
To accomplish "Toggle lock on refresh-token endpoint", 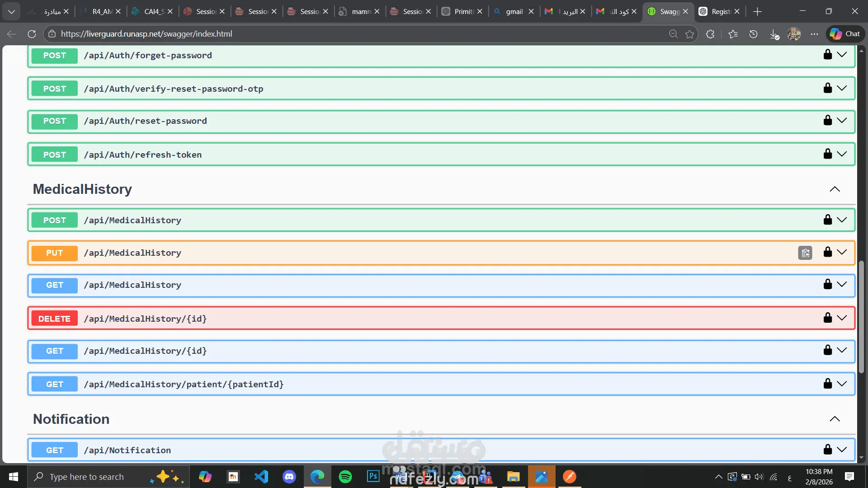I will click(827, 154).
